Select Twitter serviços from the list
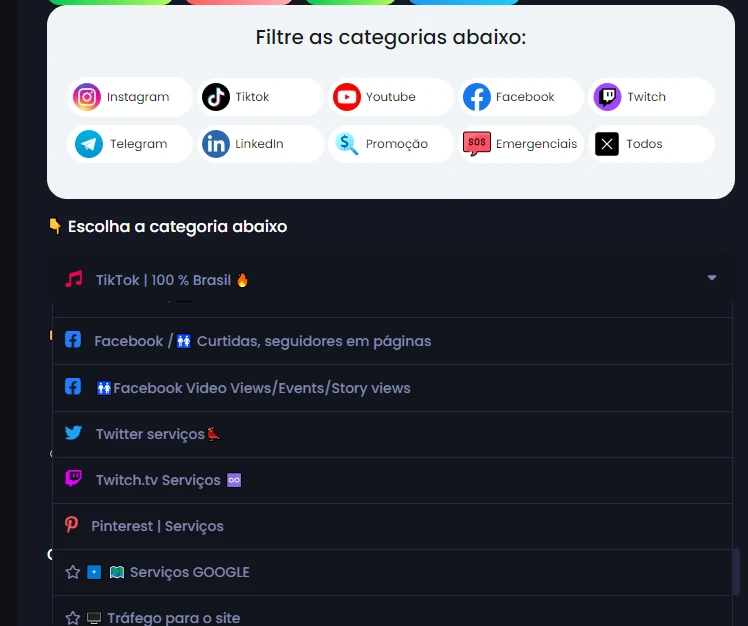Image resolution: width=748 pixels, height=626 pixels. pyautogui.click(x=392, y=434)
